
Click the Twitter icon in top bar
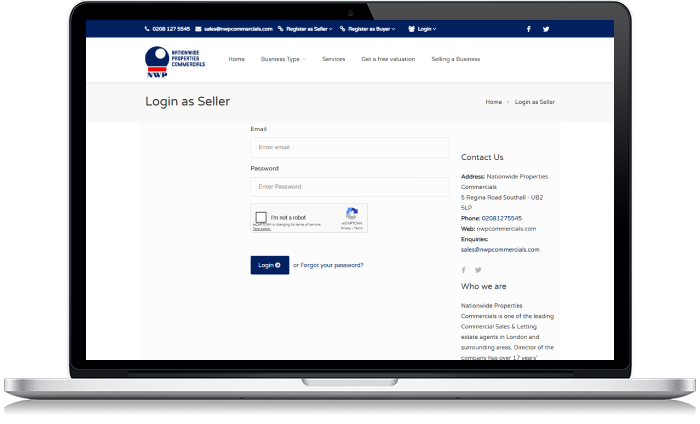pyautogui.click(x=545, y=29)
